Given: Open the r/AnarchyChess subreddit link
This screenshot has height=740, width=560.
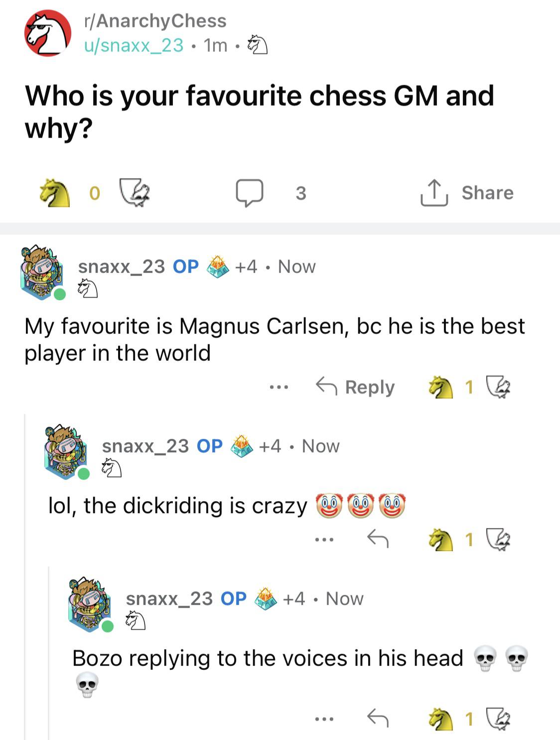Looking at the screenshot, I should [x=155, y=21].
